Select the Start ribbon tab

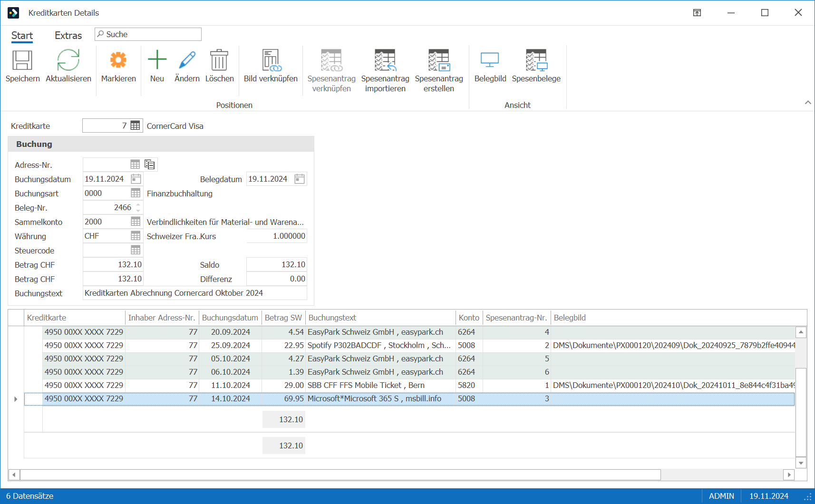click(22, 36)
